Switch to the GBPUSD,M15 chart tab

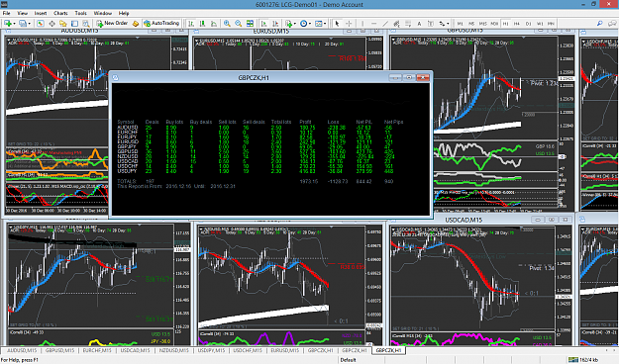[x=59, y=350]
